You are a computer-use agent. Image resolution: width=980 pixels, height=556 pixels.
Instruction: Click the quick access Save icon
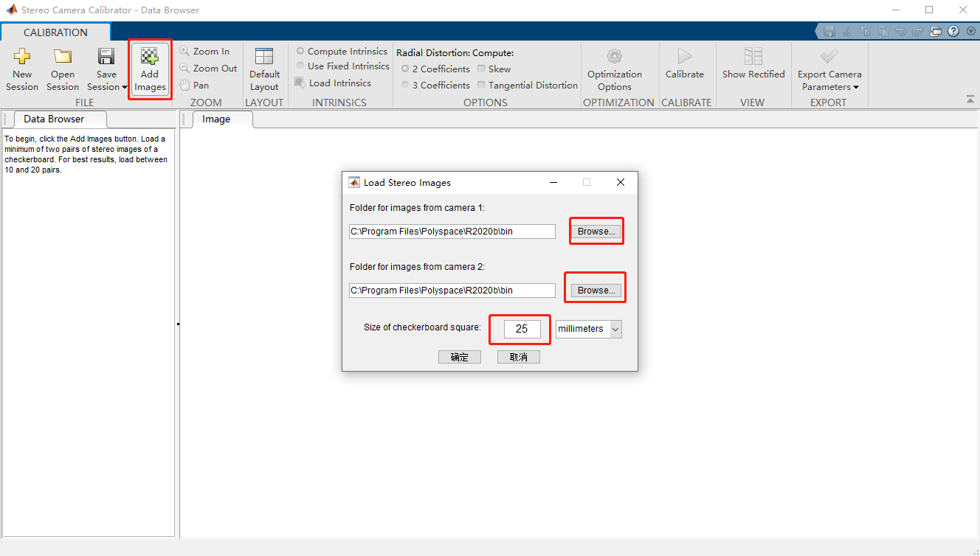point(829,32)
